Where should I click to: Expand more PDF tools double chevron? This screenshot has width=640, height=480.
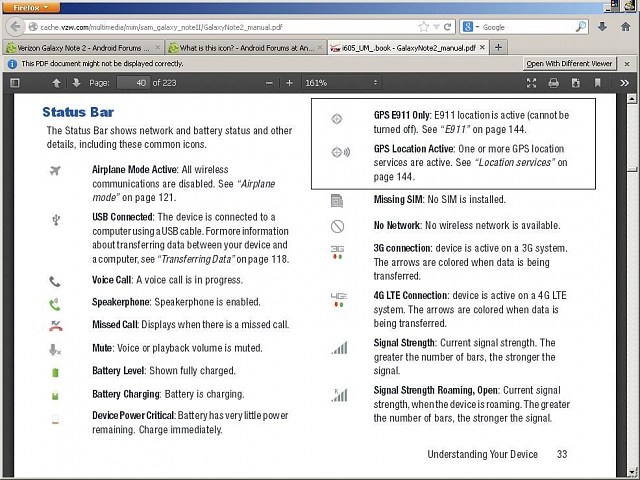(624, 83)
